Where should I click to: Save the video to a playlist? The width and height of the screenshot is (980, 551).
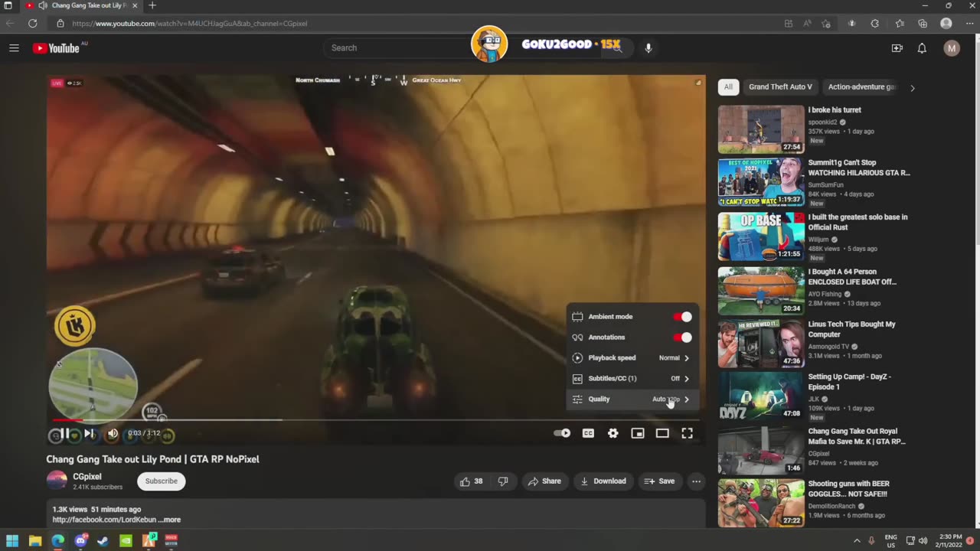pyautogui.click(x=659, y=481)
